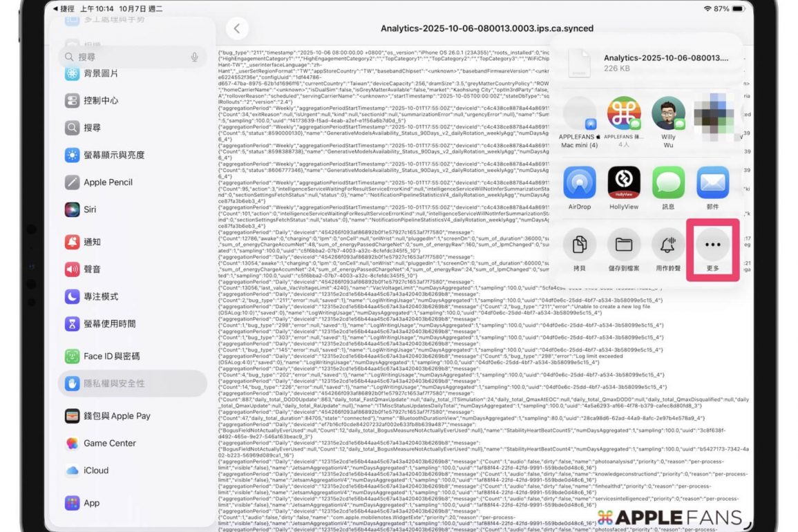
Task: Select 螢幕顯示與亮度 in sidebar
Action: coord(114,155)
